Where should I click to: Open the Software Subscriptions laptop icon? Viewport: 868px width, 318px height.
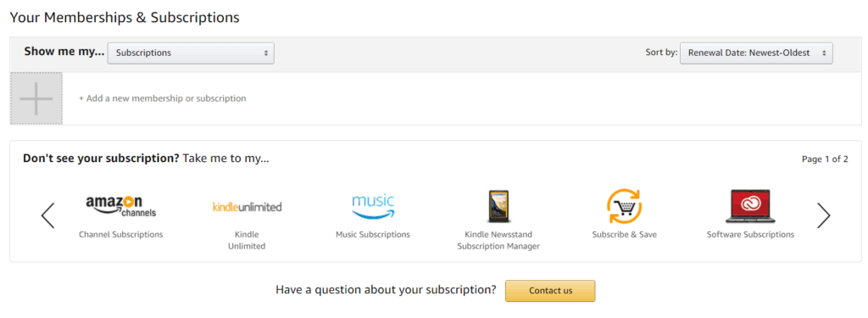click(x=750, y=206)
